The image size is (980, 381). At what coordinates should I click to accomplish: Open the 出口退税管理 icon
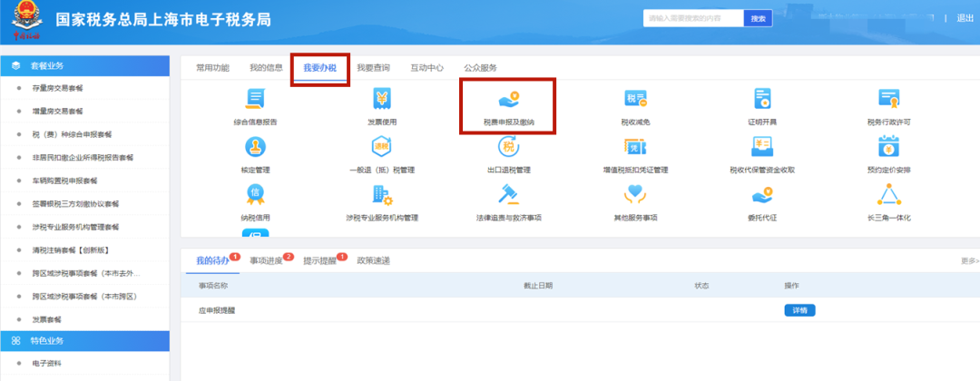point(508,147)
